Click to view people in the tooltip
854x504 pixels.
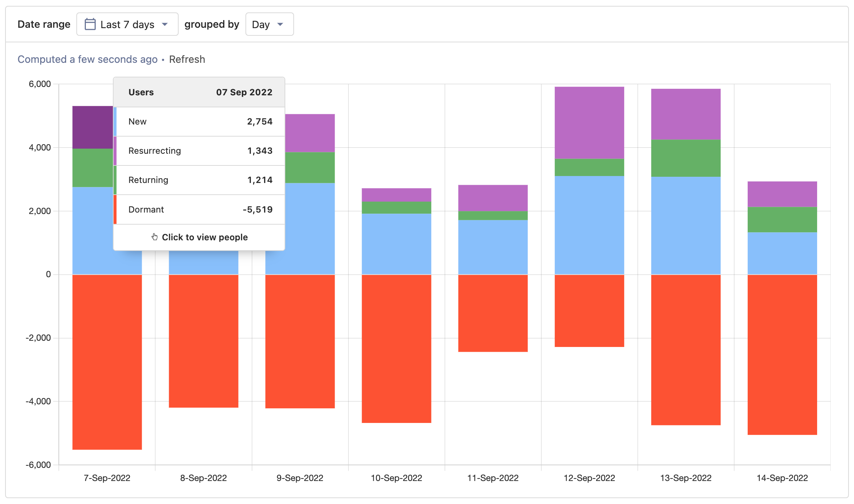(x=205, y=237)
